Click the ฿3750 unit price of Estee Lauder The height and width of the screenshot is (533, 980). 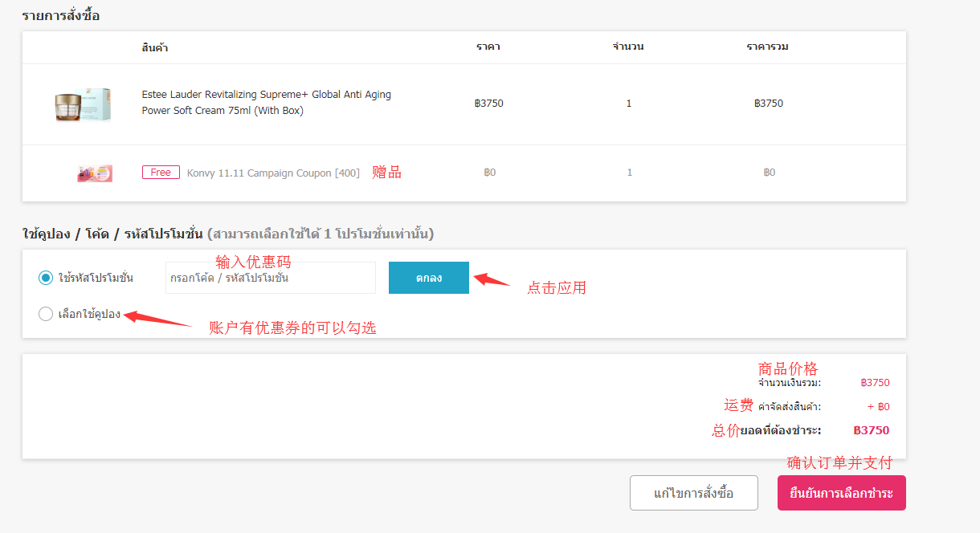489,104
